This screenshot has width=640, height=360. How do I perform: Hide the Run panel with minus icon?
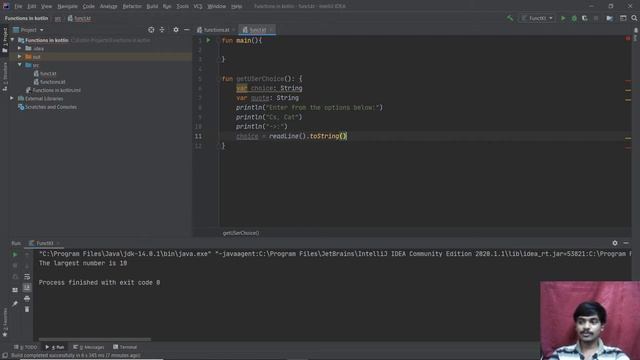click(x=626, y=243)
